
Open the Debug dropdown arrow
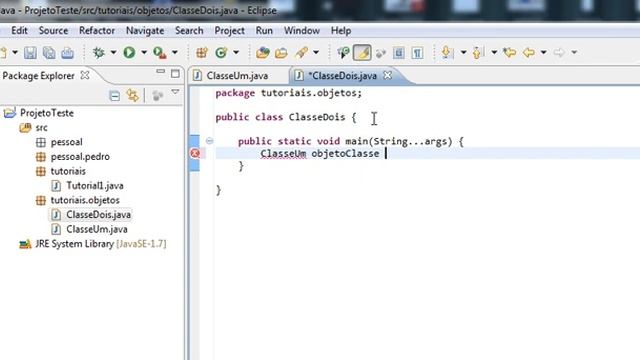tap(113, 53)
